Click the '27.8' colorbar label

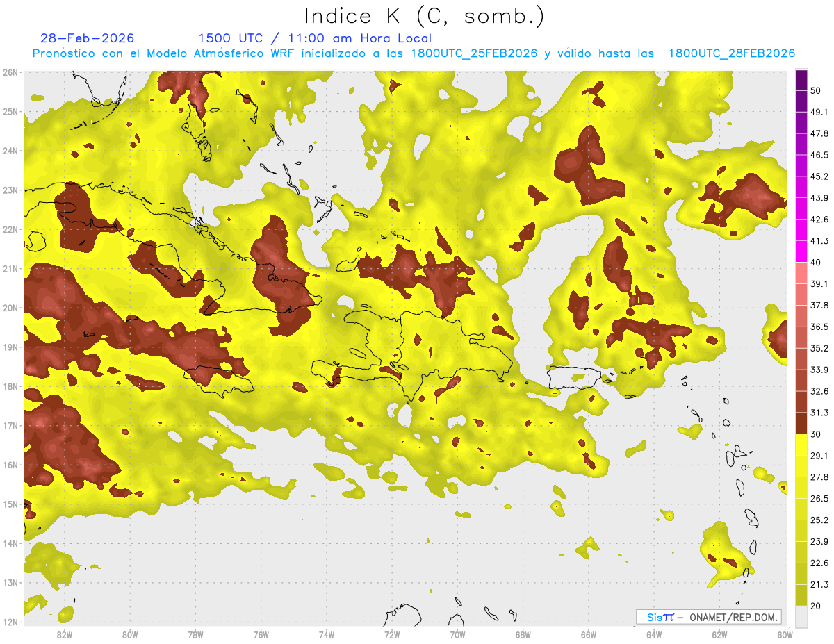[x=819, y=477]
